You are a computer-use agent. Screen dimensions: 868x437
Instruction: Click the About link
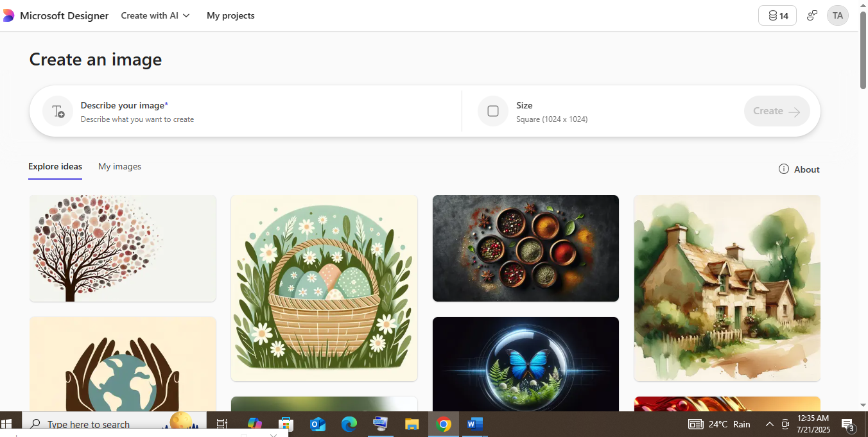tap(806, 169)
